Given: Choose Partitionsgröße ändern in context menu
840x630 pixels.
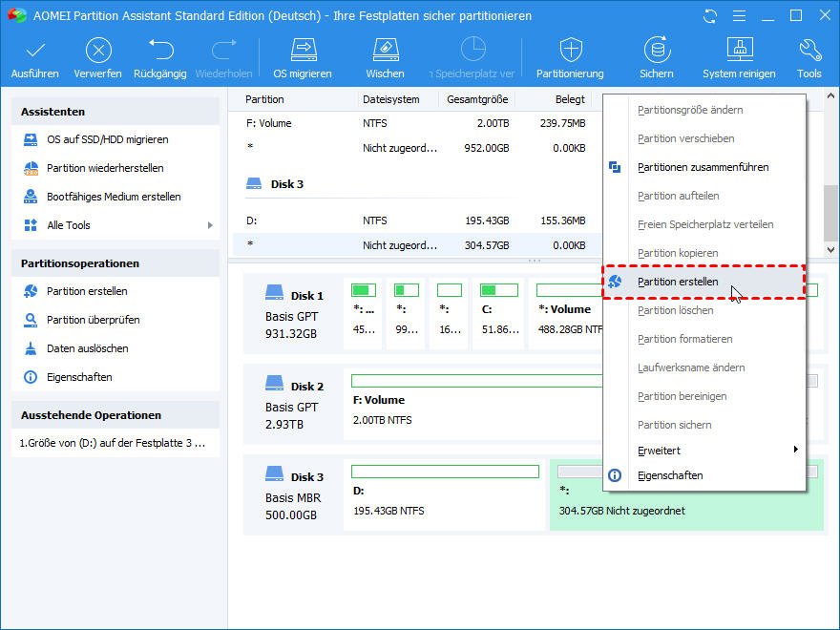Looking at the screenshot, I should tap(704, 110).
